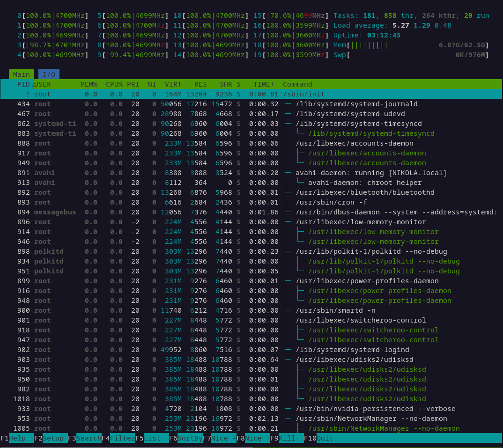This screenshot has height=448, width=503.
Task: Select PID 903 udisksd row
Action: [251, 360]
